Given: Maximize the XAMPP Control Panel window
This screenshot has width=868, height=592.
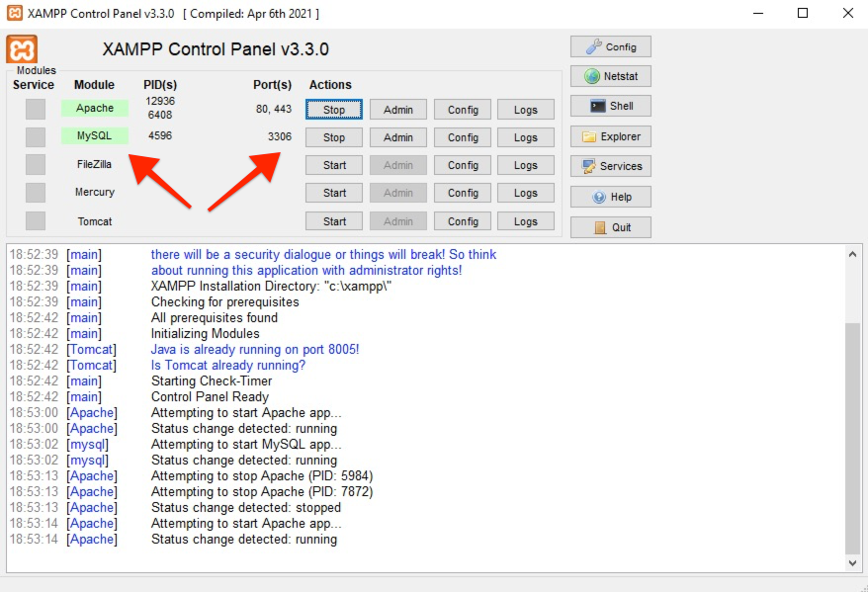Looking at the screenshot, I should (x=803, y=13).
